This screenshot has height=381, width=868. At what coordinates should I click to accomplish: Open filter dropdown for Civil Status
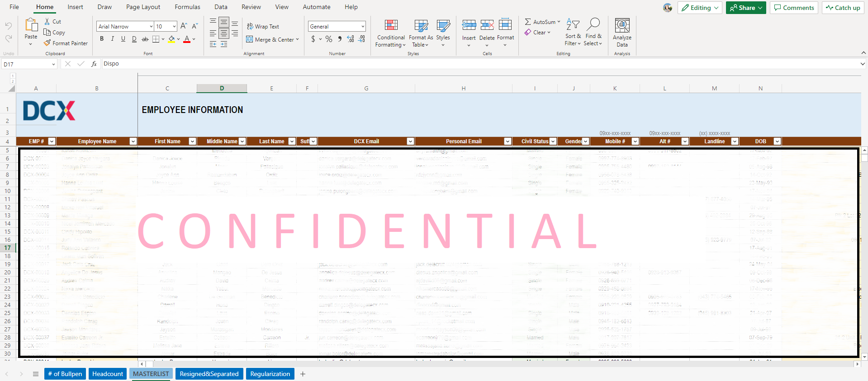[553, 141]
